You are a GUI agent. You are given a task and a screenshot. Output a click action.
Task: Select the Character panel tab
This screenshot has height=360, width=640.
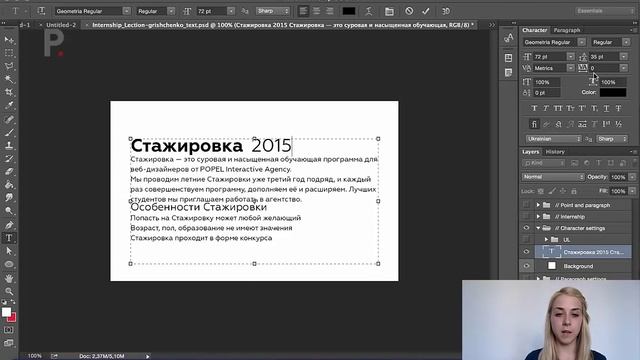[534, 30]
